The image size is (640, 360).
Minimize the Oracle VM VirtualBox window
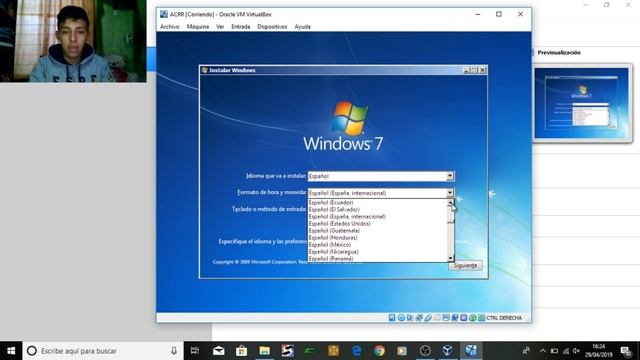(x=478, y=14)
